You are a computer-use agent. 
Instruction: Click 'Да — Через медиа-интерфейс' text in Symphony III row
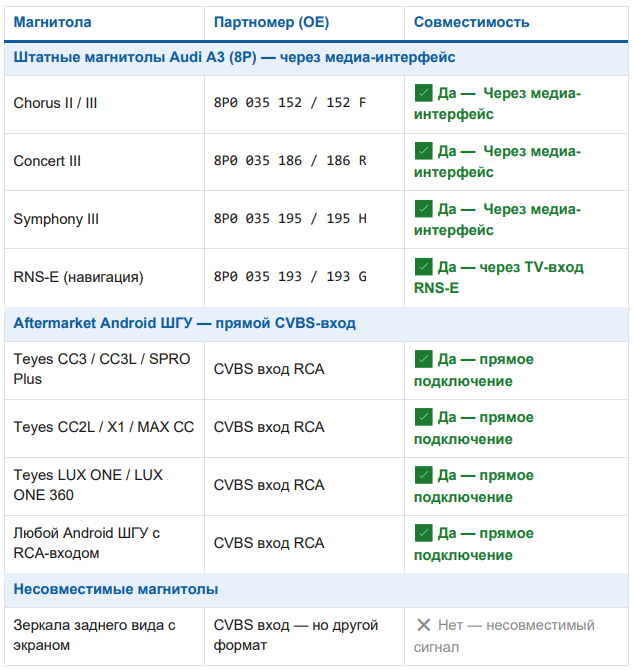498,220
